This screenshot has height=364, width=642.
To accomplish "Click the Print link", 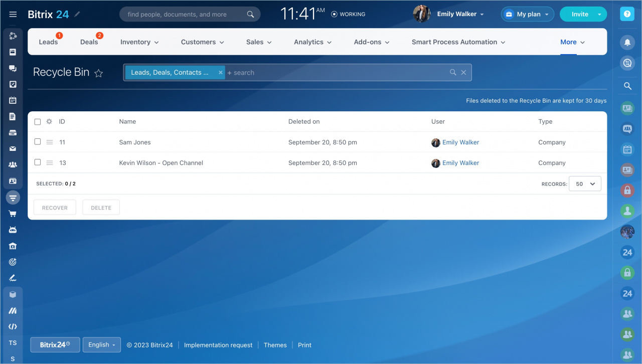I will point(304,345).
